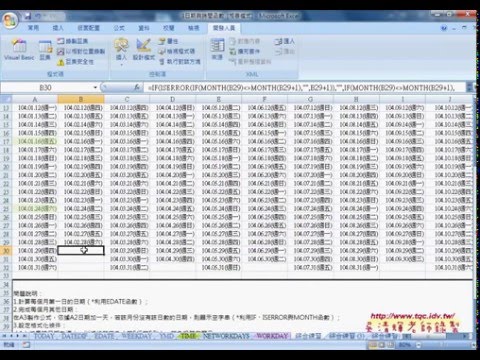Open the Macros (巨集) dialog
Image resolution: width=480 pixels, height=360 pixels.
[x=45, y=49]
